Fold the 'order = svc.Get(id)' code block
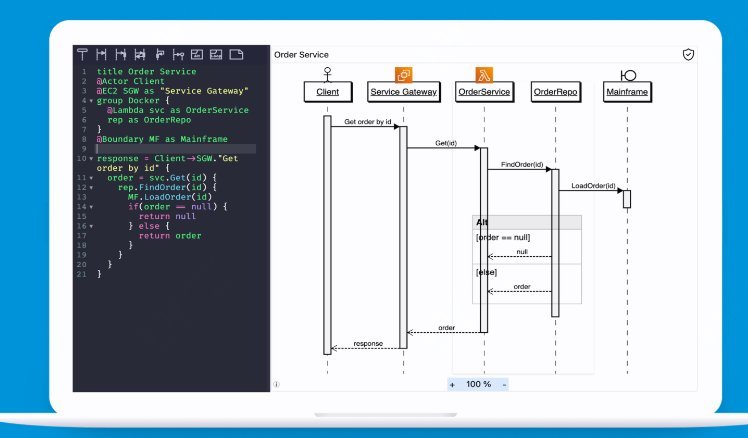Image resolution: width=748 pixels, height=438 pixels. click(x=90, y=178)
